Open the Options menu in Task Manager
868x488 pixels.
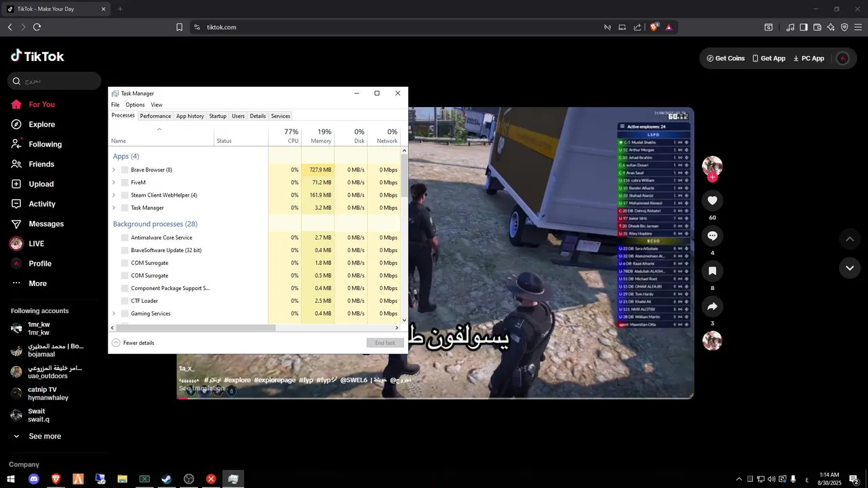click(x=135, y=105)
